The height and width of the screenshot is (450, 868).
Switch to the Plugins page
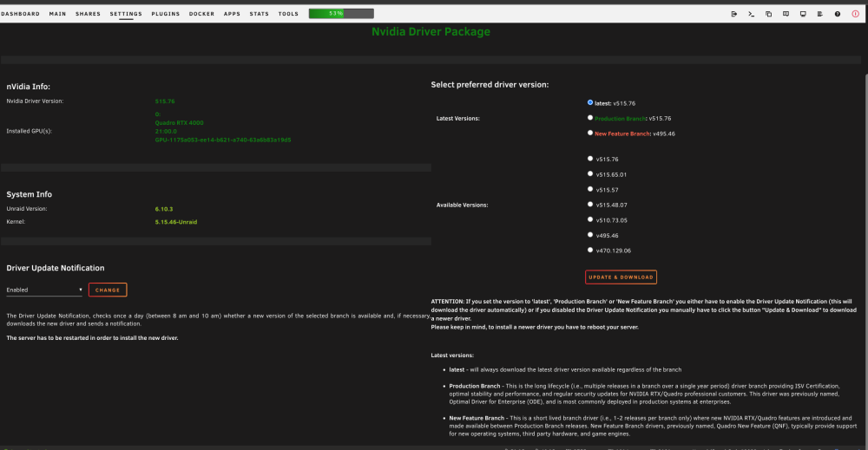click(166, 14)
